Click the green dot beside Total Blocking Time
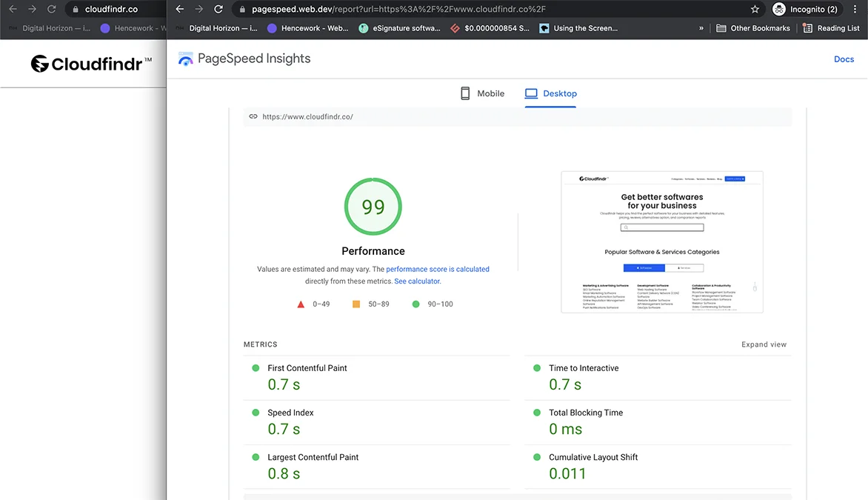The width and height of the screenshot is (868, 500). point(537,413)
